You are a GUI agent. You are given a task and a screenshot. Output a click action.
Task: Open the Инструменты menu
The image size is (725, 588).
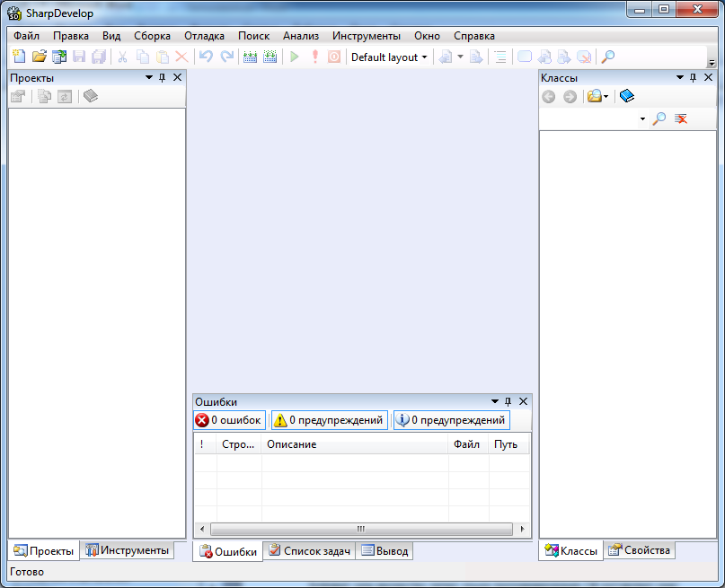tap(367, 36)
